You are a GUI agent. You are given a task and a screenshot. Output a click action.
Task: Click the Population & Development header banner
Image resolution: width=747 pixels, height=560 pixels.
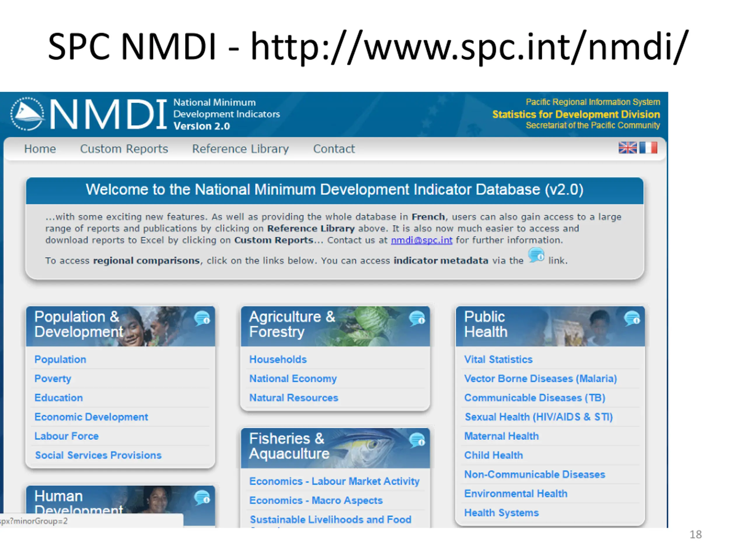121,326
